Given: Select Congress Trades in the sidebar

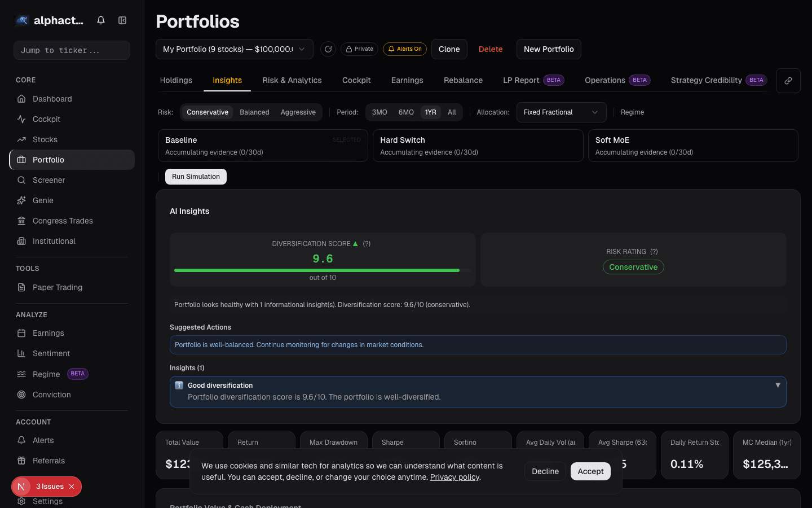Looking at the screenshot, I should click(61, 221).
